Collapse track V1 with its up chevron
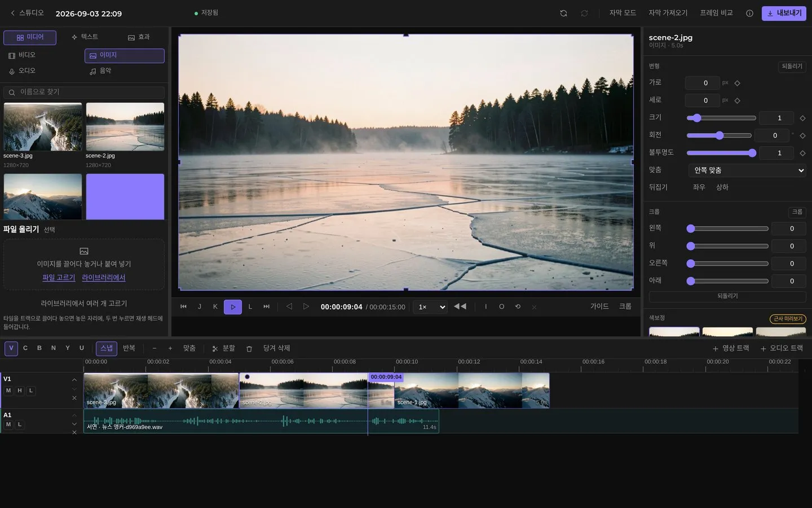812x508 pixels. tap(74, 380)
